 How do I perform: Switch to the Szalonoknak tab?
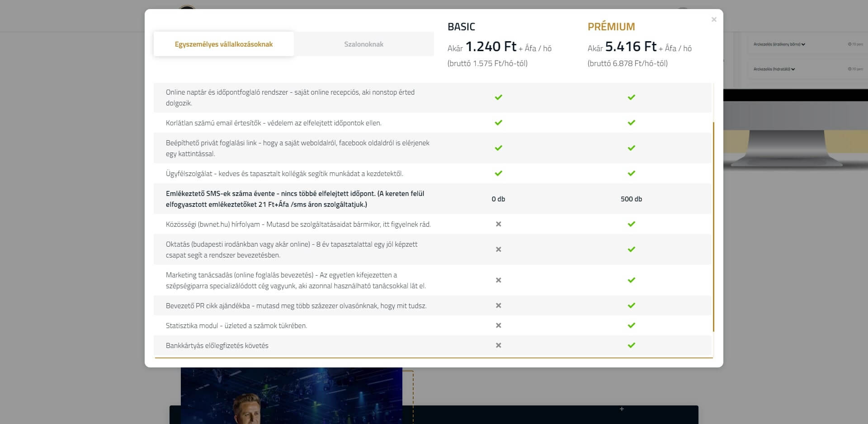click(x=363, y=44)
